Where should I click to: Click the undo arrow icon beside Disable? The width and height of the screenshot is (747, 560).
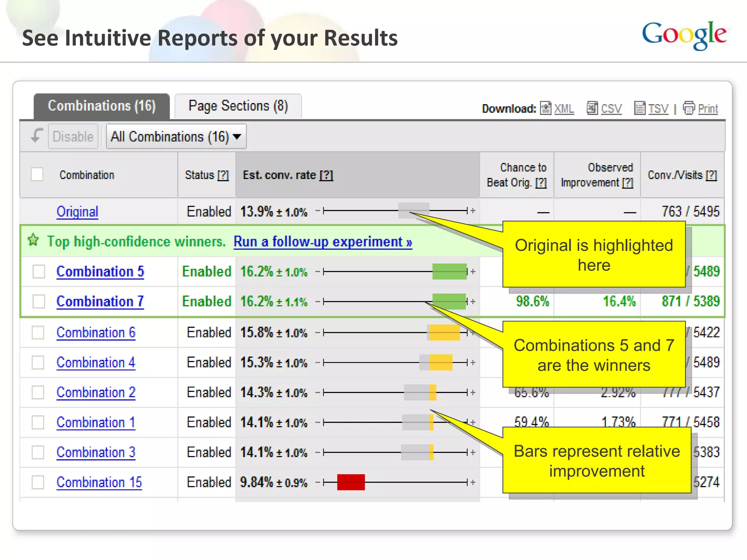pyautogui.click(x=36, y=136)
